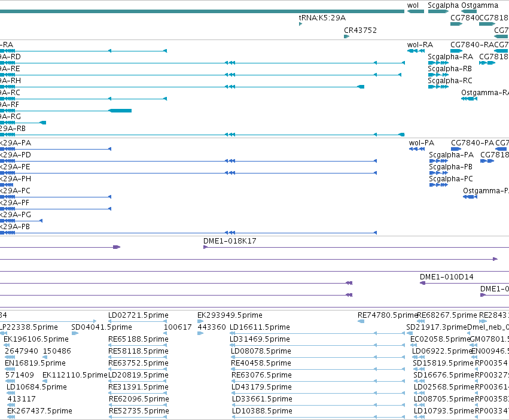Click the K29A-PE protein label
This screenshot has width=509, height=420.
tap(15, 167)
